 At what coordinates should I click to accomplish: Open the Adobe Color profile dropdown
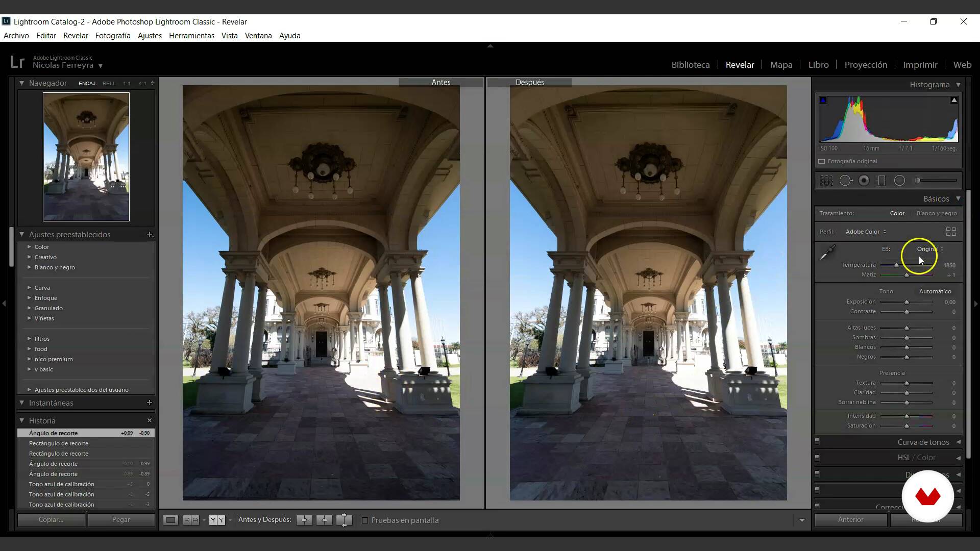pos(866,232)
